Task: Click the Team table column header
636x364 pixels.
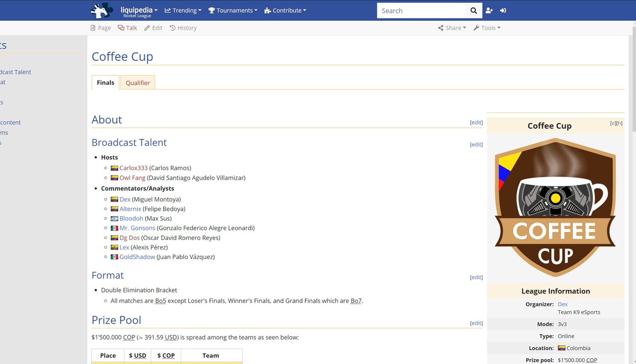Action: [x=211, y=356]
